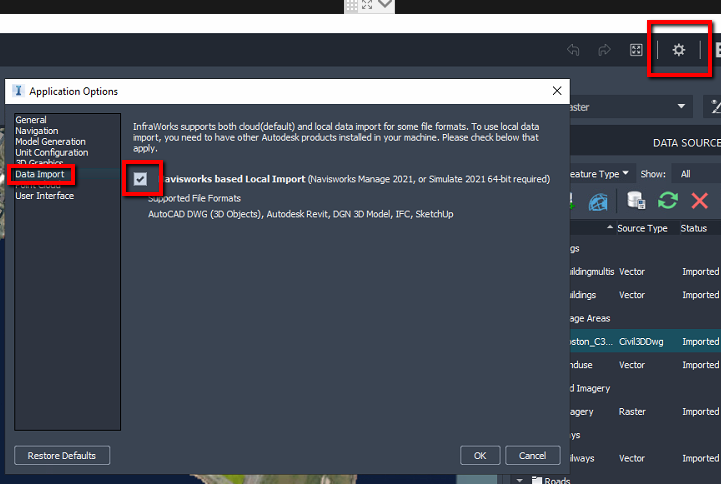
Task: Expand the connection bar chevron
Action: pos(385,5)
